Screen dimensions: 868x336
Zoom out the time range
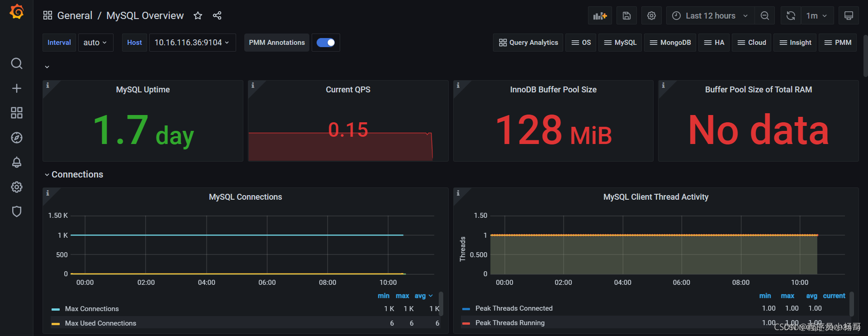coord(764,16)
